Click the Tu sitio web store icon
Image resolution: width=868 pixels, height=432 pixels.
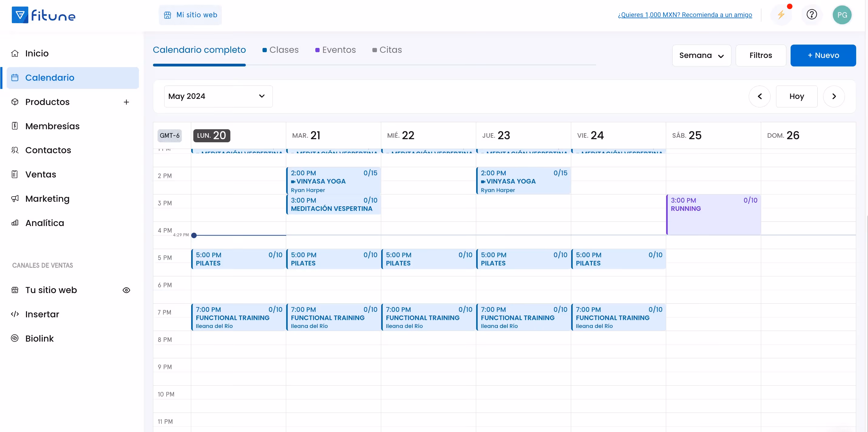[15, 290]
